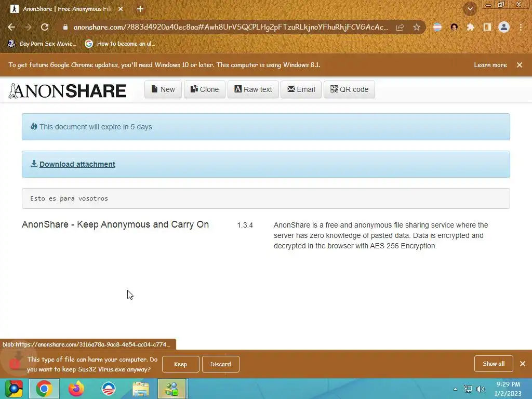532x399 pixels.
Task: Close the AnonShare tab
Action: [x=121, y=9]
